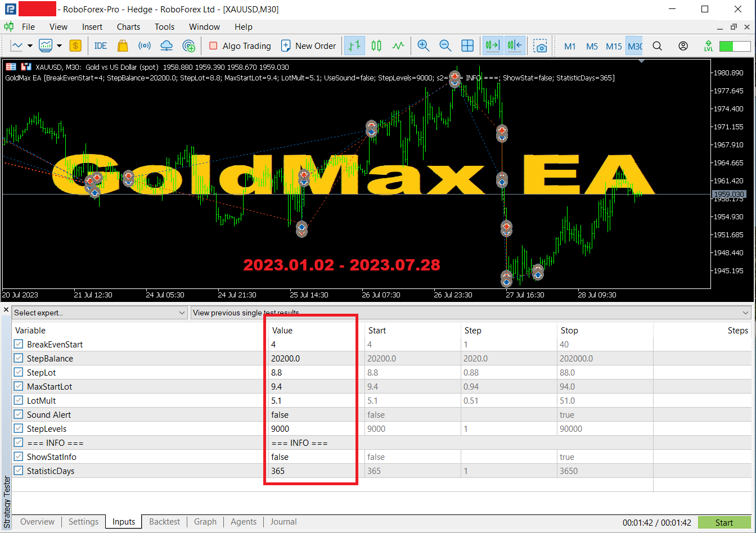Switch to the Journal tab
Image resolution: width=756 pixels, height=533 pixels.
click(283, 522)
